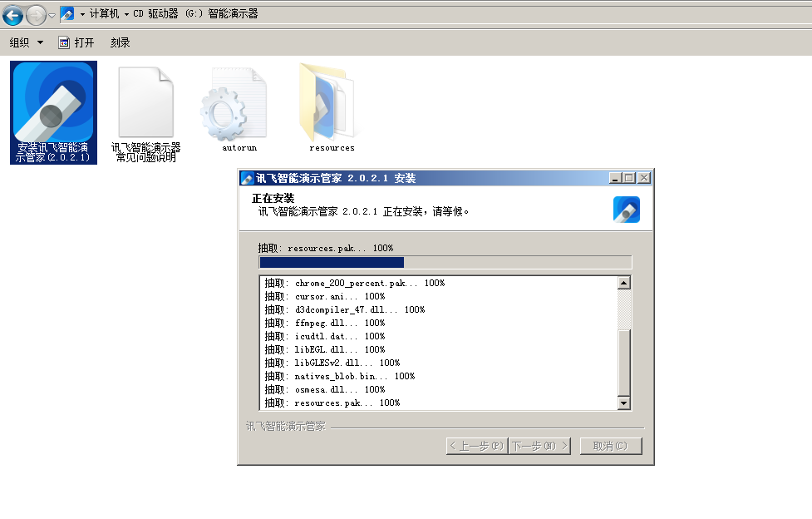Select the 讯飞智能演示器常见问题说明 document file

click(x=146, y=114)
